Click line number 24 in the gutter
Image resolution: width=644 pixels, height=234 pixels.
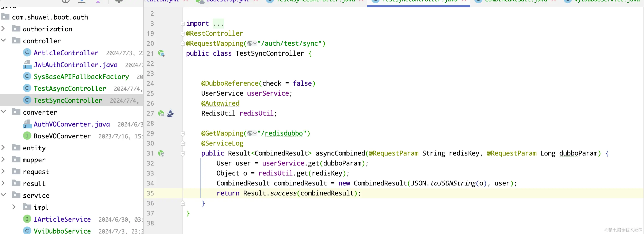tap(150, 83)
